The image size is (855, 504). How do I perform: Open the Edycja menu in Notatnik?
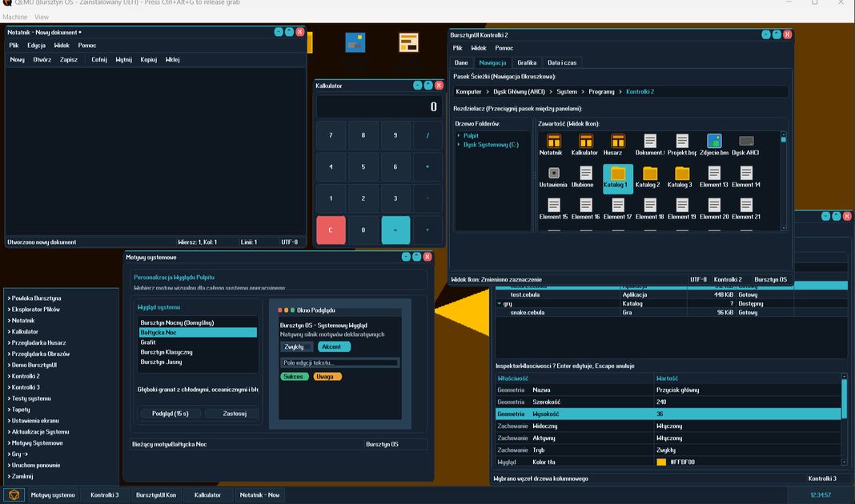pyautogui.click(x=37, y=46)
